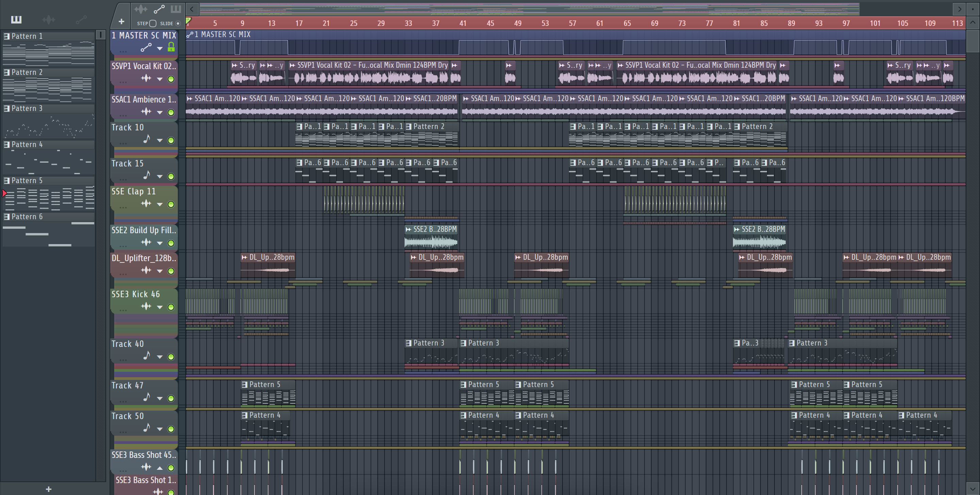Click the right arrow beside the song overview
Screen dimensions: 980x495
(960, 9)
